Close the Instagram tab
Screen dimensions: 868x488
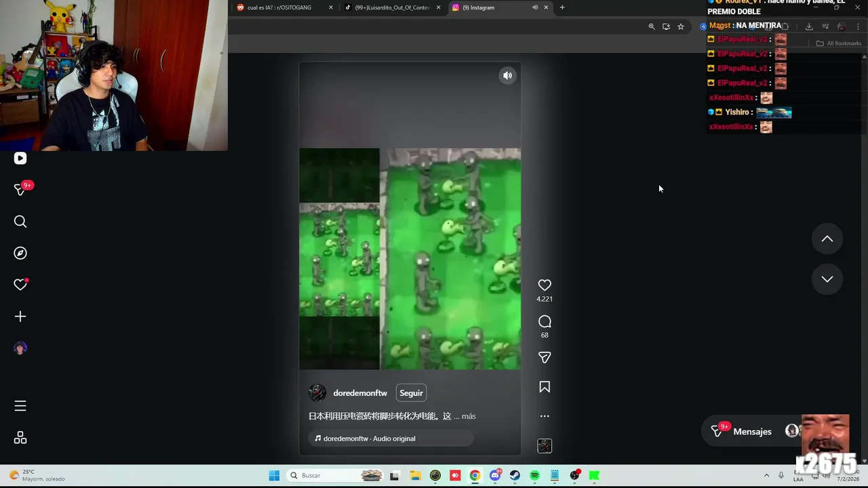(x=546, y=7)
